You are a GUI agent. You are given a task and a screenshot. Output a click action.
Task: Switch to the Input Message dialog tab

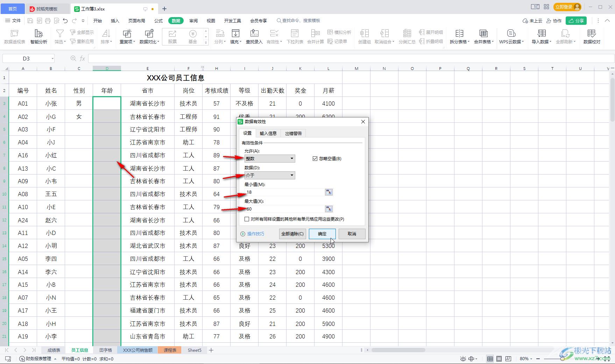[x=268, y=133]
